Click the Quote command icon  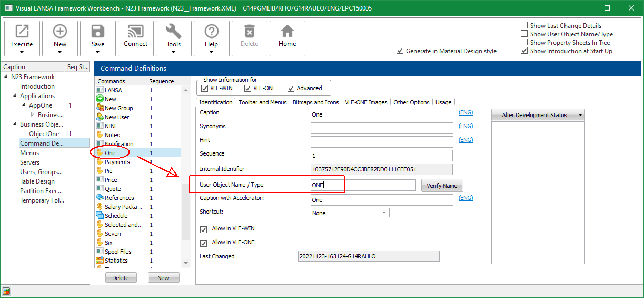[100, 189]
